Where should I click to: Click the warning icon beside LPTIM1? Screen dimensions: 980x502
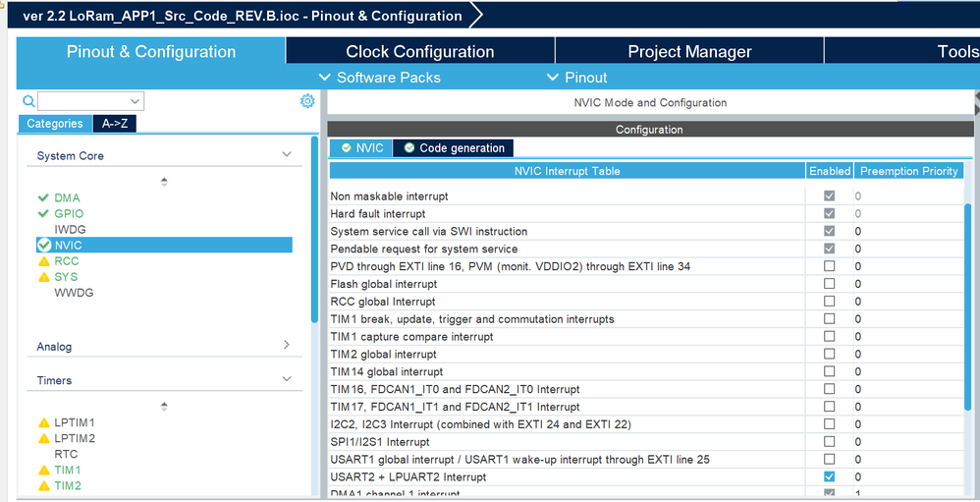click(44, 422)
